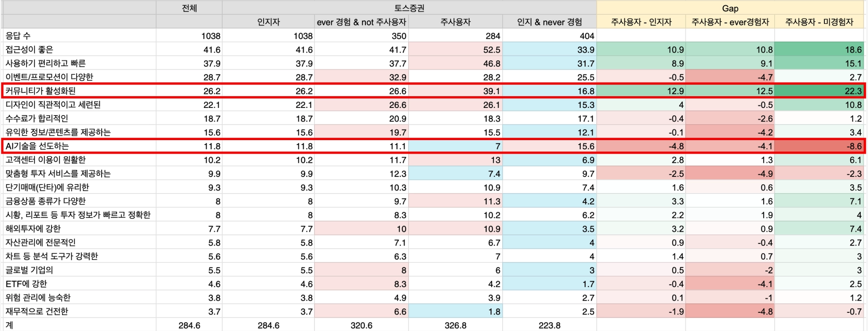Select the 맞춤형 투자 서비스를 제공하는 label
Image resolution: width=868 pixels, height=331 pixels.
tap(58, 174)
